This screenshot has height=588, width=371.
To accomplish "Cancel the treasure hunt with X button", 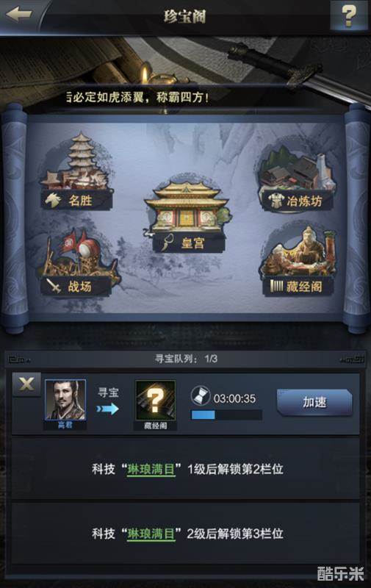I will [26, 384].
